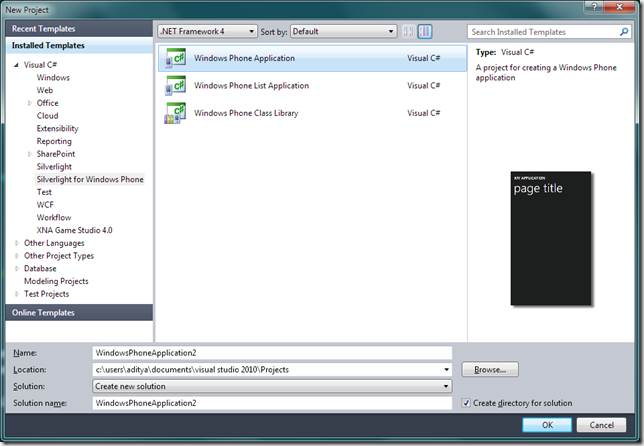Open the Installed Templates section
The width and height of the screenshot is (644, 446).
click(x=79, y=46)
